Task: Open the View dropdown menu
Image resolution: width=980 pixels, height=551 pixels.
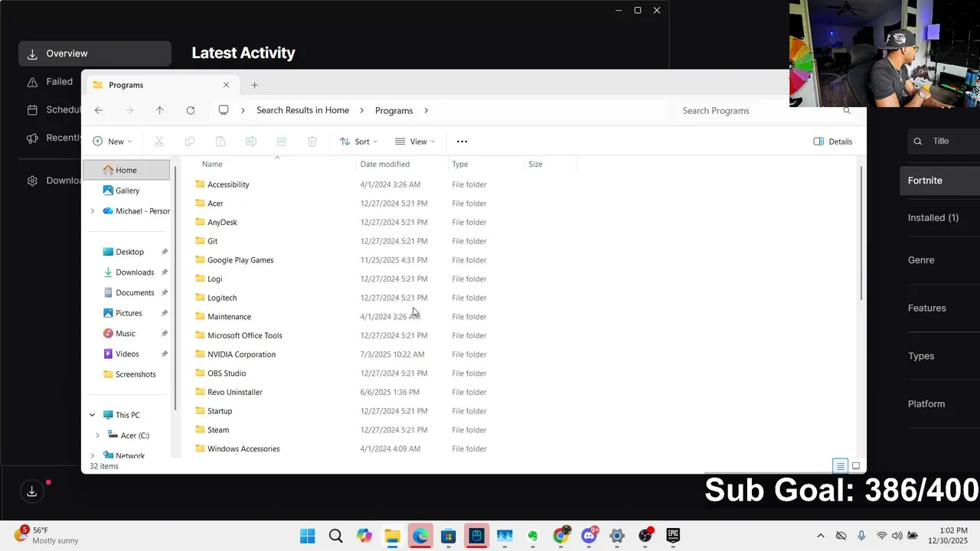Action: point(415,142)
